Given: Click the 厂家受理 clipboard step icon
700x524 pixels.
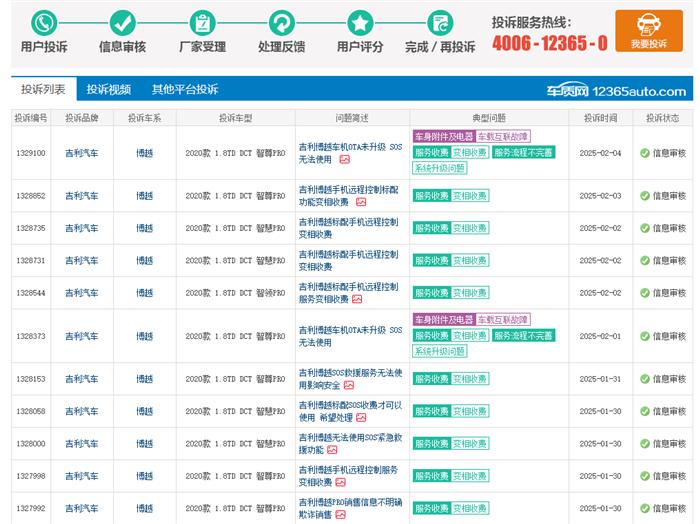Looking at the screenshot, I should click(203, 23).
